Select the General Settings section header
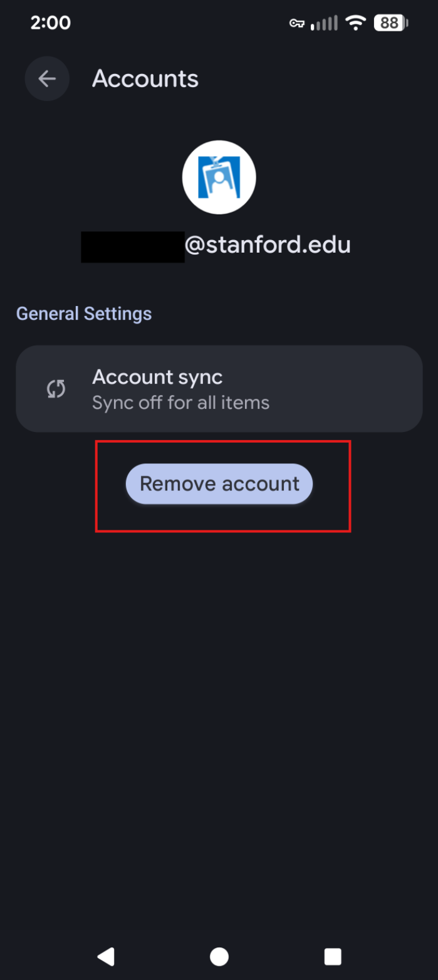This screenshot has height=980, width=438. coord(83,313)
